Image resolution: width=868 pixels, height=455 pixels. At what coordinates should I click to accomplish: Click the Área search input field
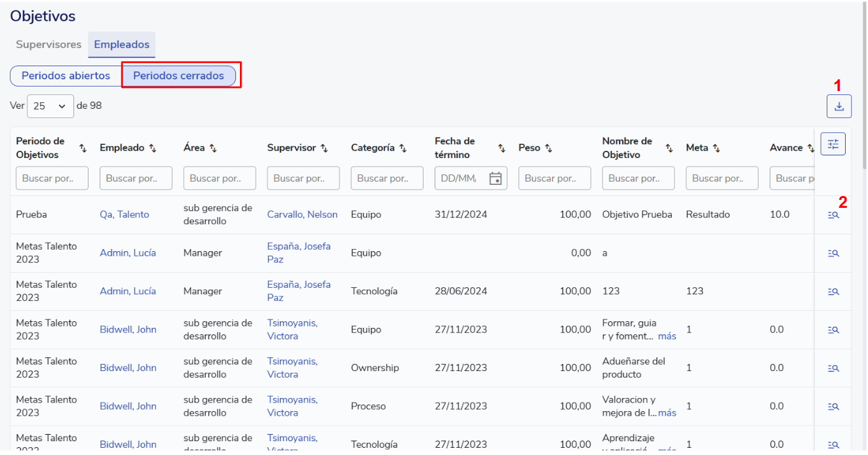point(219,178)
